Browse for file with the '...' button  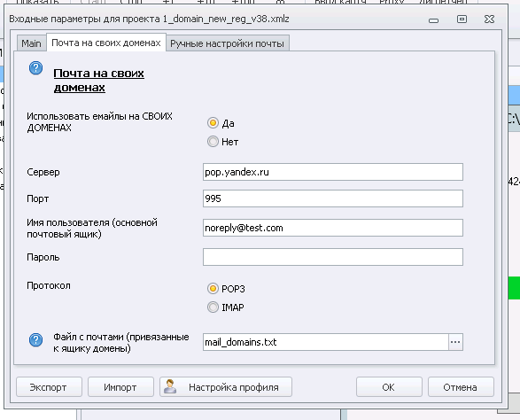(x=455, y=342)
